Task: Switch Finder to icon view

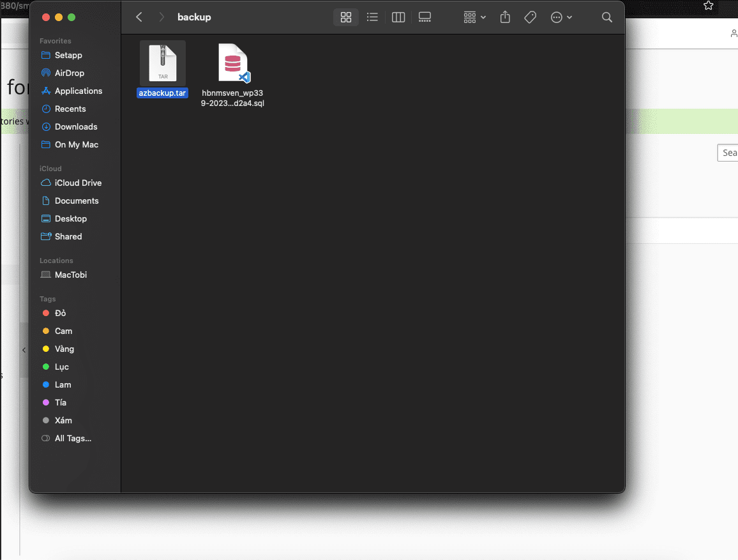Action: point(346,18)
